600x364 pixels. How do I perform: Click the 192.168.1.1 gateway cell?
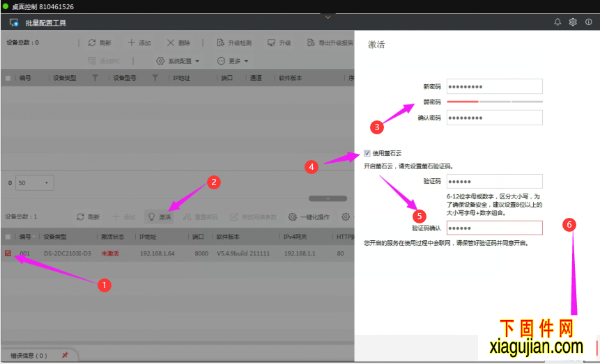click(x=300, y=253)
